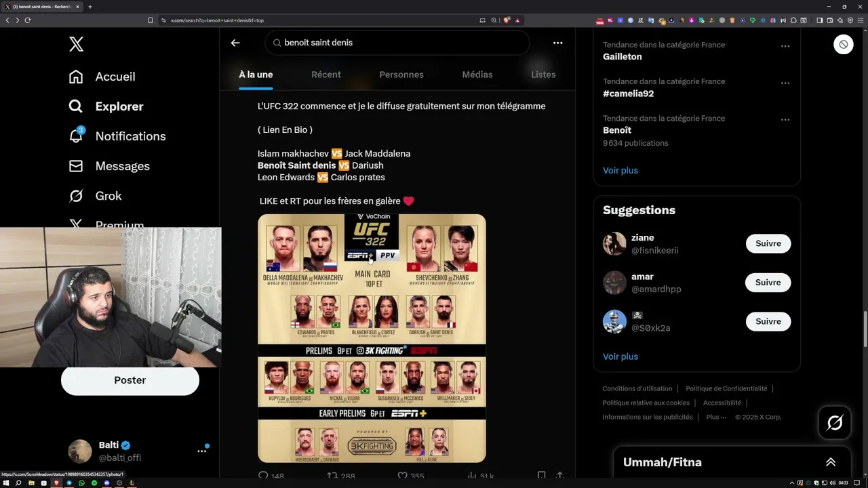Open Explorer in sidebar

pos(106,106)
